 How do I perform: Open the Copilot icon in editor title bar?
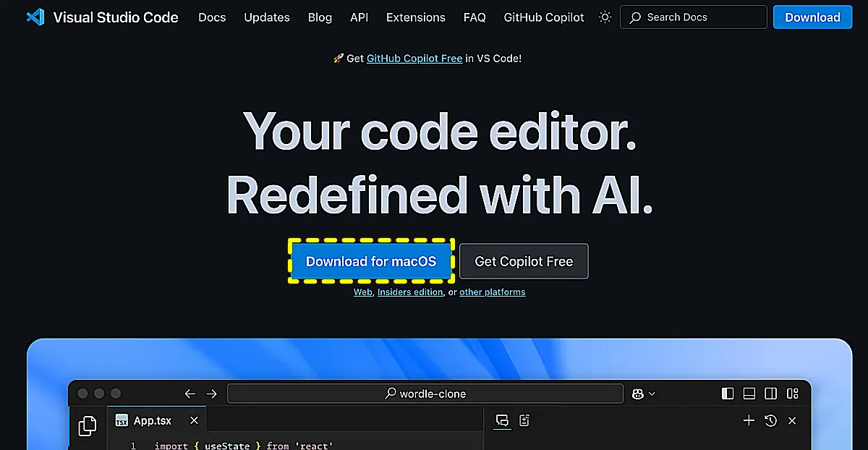point(637,394)
